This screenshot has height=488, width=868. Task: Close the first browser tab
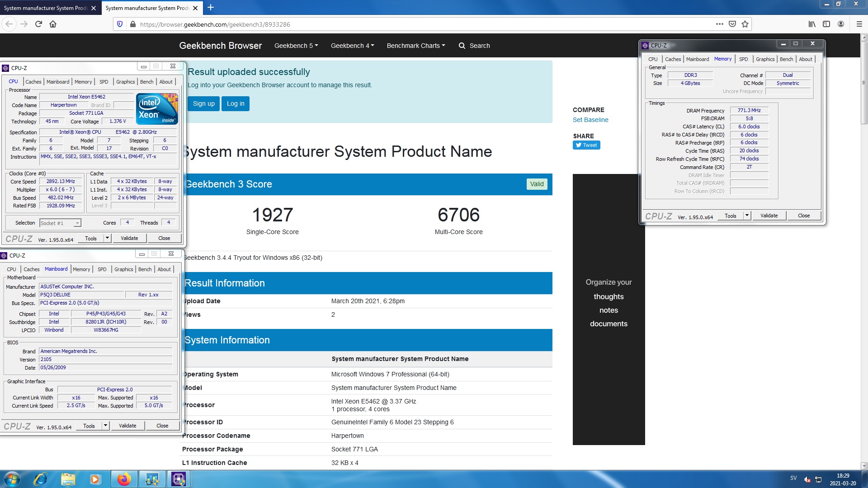(x=94, y=8)
